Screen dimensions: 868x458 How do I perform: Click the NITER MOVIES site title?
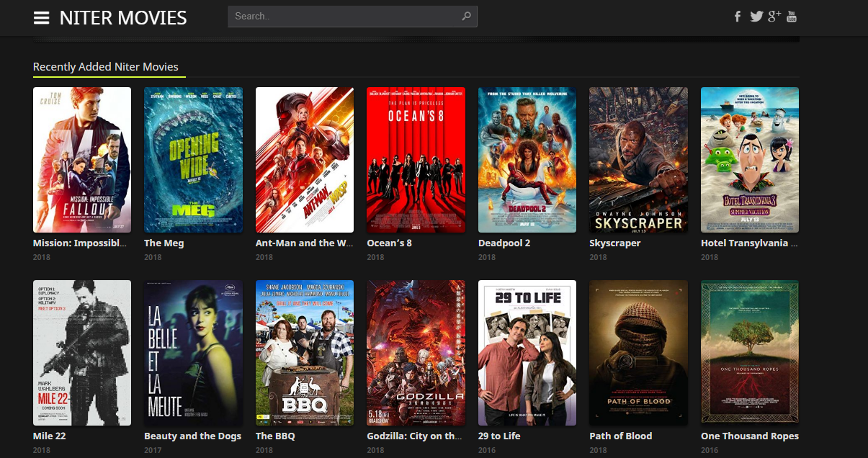click(123, 17)
